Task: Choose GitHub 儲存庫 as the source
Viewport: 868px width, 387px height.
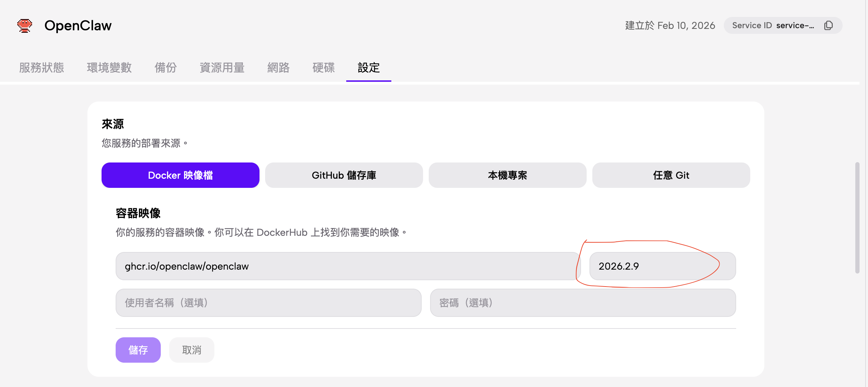Action: tap(344, 175)
